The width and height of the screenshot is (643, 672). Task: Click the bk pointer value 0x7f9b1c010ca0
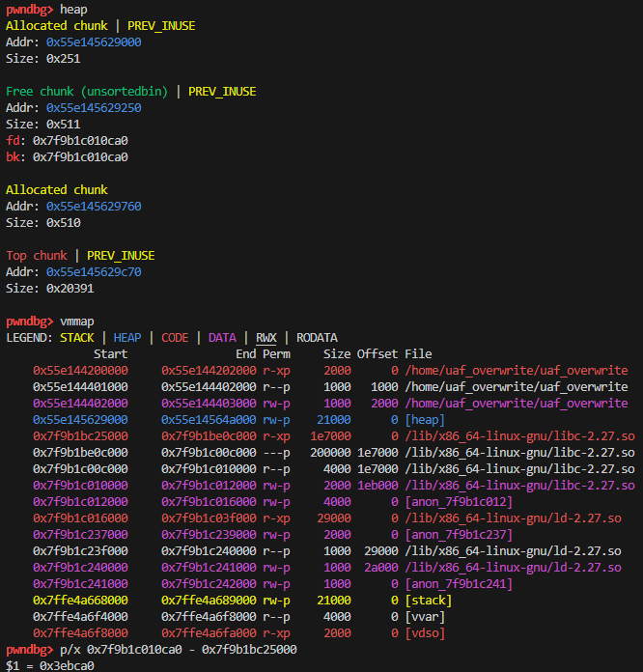[80, 156]
